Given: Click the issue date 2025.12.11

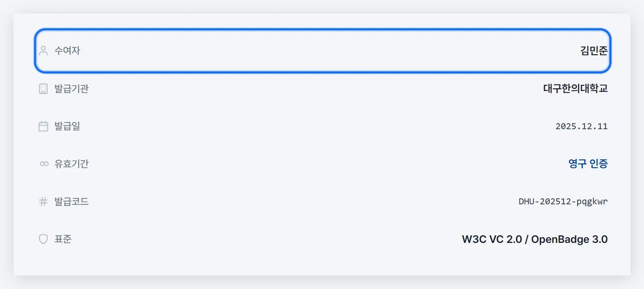Looking at the screenshot, I should tap(582, 126).
